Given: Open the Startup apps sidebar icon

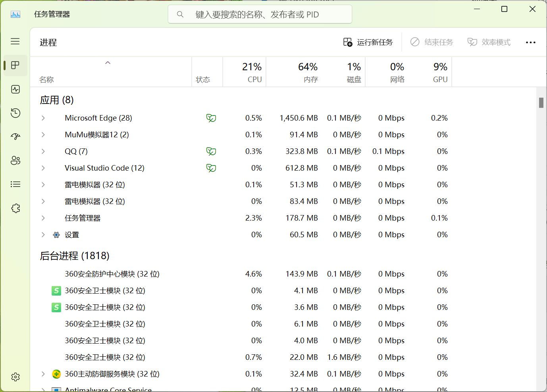Looking at the screenshot, I should point(15,137).
